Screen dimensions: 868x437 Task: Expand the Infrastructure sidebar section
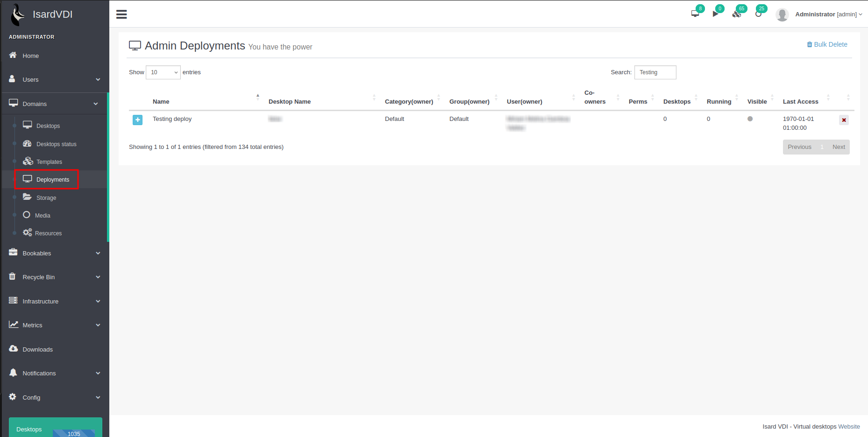click(x=55, y=302)
